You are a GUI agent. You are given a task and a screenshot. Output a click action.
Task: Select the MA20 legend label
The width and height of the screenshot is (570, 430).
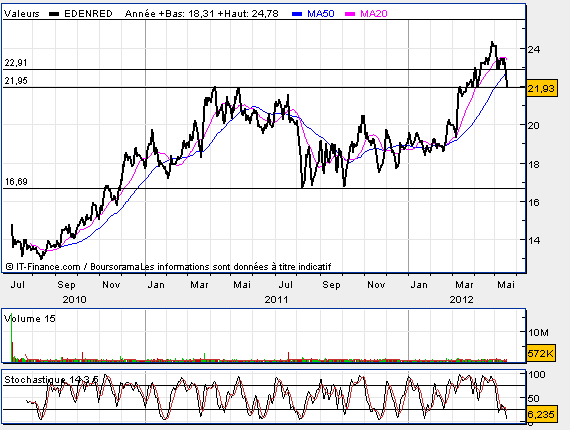pos(374,14)
